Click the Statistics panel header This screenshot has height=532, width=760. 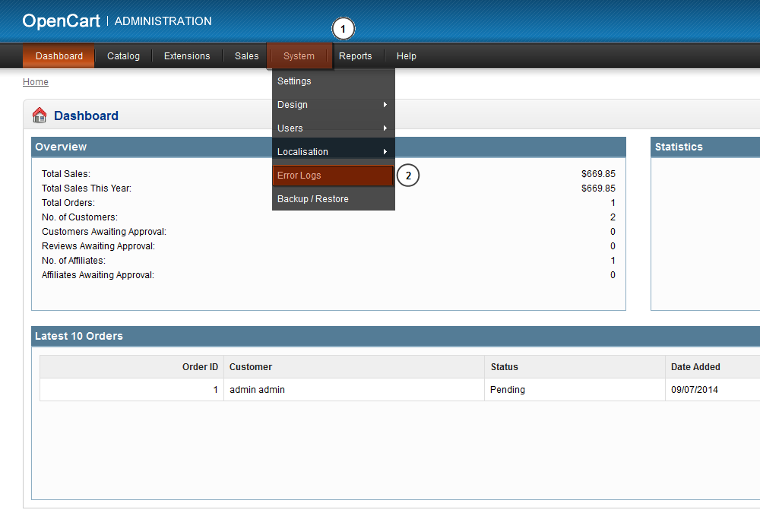point(705,147)
